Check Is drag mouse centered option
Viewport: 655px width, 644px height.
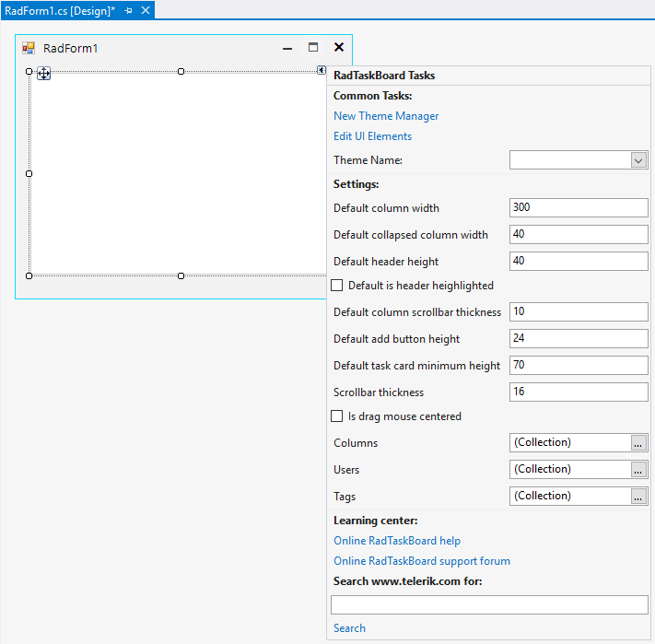[336, 416]
